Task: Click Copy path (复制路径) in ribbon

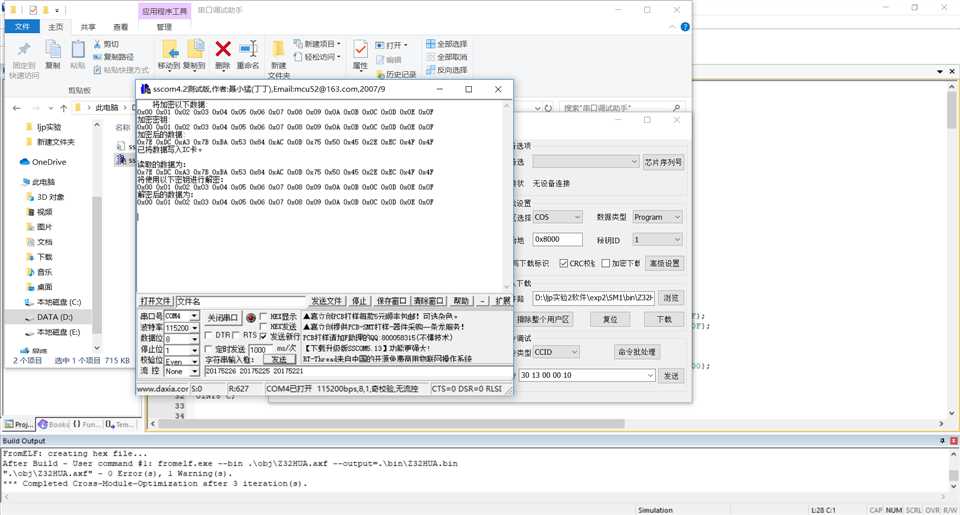Action: pyautogui.click(x=113, y=57)
